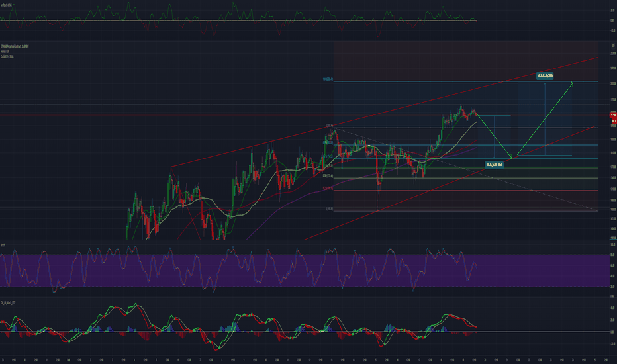Click the top oscillator pane's indicator label
The image size is (617, 364).
6,5
